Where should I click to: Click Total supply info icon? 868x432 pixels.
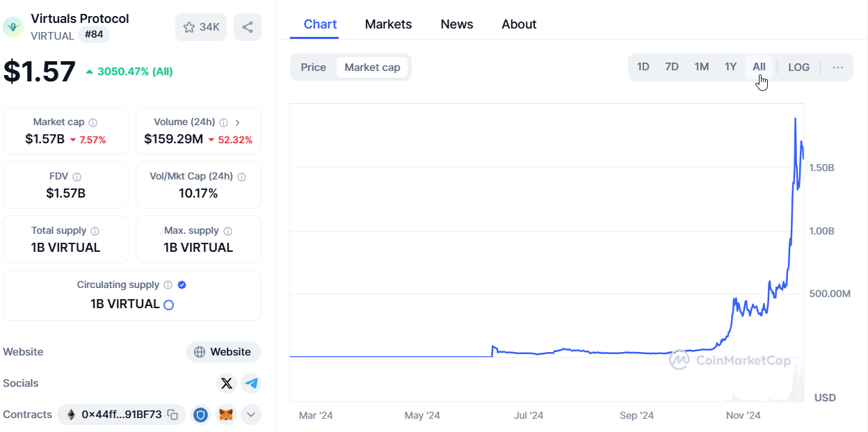pos(95,231)
